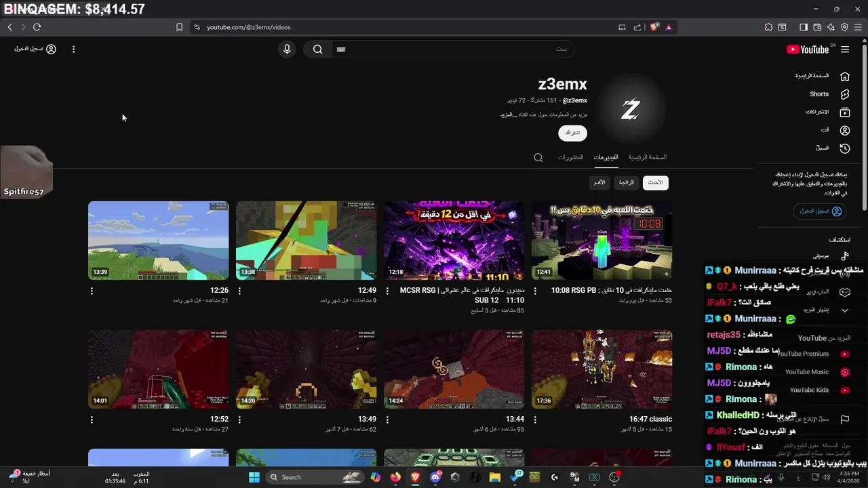The height and width of the screenshot is (488, 868).
Task: Open Windows Start menu
Action: 254,477
